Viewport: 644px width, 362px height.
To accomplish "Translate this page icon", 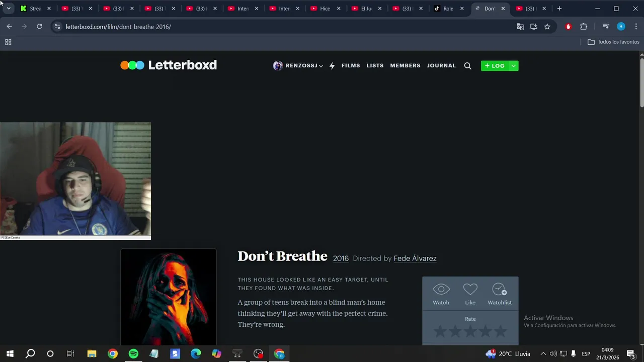I will coord(520,27).
